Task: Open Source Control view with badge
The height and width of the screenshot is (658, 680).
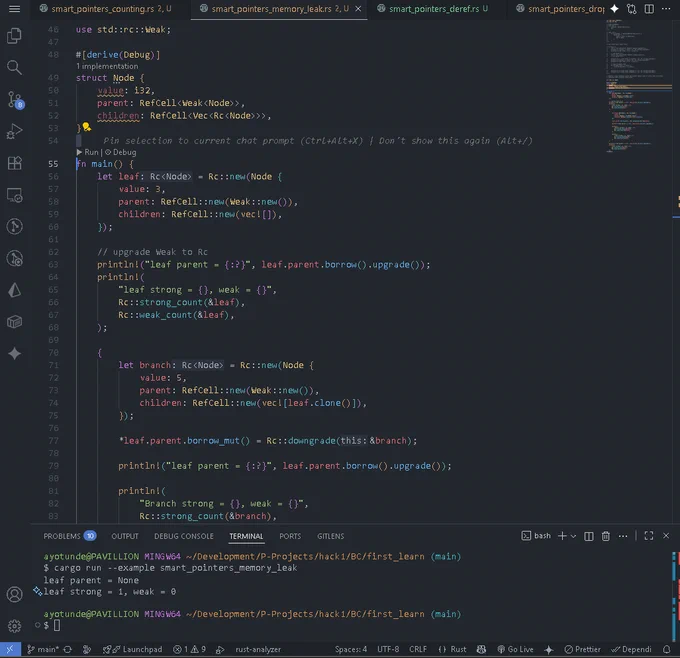Action: point(14,99)
